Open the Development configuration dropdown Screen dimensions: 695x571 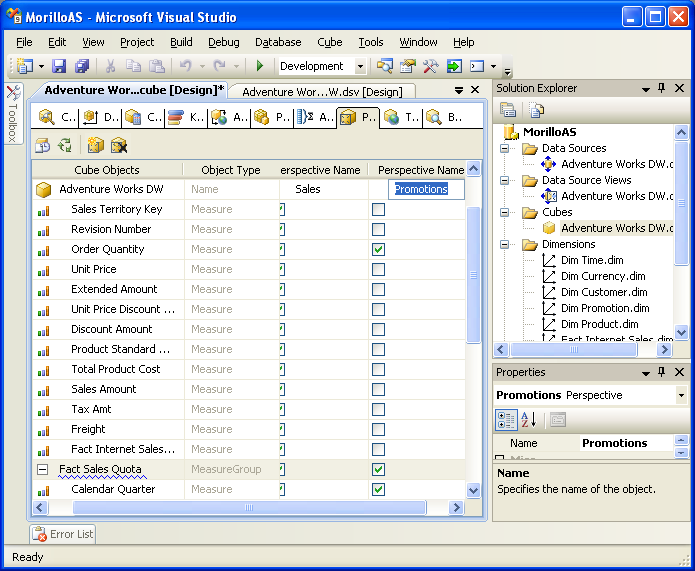360,66
